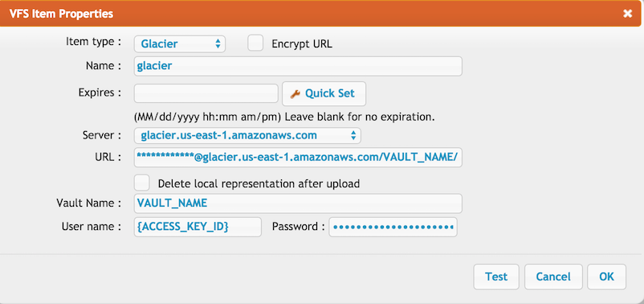Click the Vault Name input field
The height and width of the screenshot is (304, 644).
pyautogui.click(x=298, y=203)
